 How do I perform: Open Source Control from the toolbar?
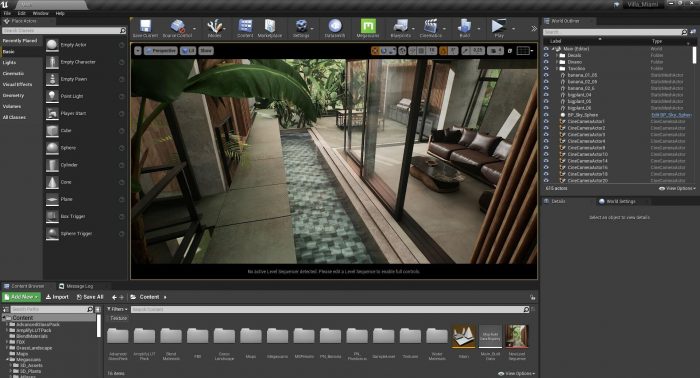pos(177,28)
